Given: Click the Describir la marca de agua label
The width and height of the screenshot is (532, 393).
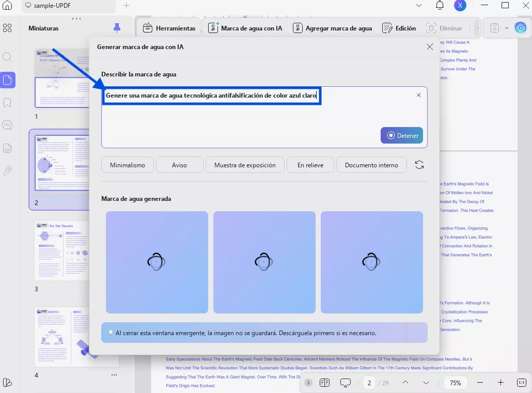Looking at the screenshot, I should pyautogui.click(x=139, y=74).
